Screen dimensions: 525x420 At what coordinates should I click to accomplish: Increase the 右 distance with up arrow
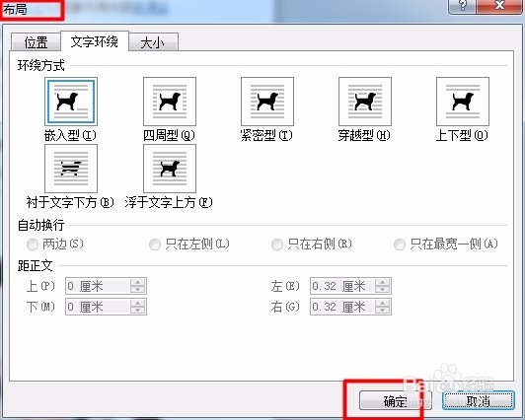382,303
